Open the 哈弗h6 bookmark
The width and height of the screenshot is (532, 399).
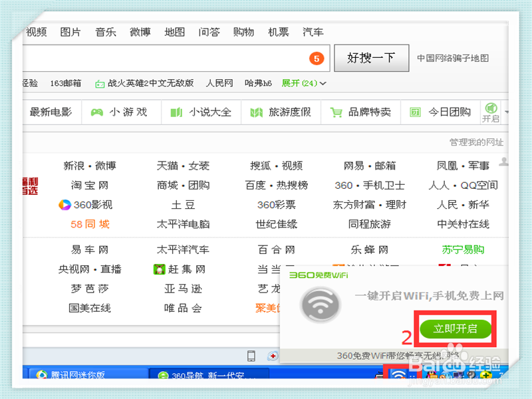tap(258, 83)
